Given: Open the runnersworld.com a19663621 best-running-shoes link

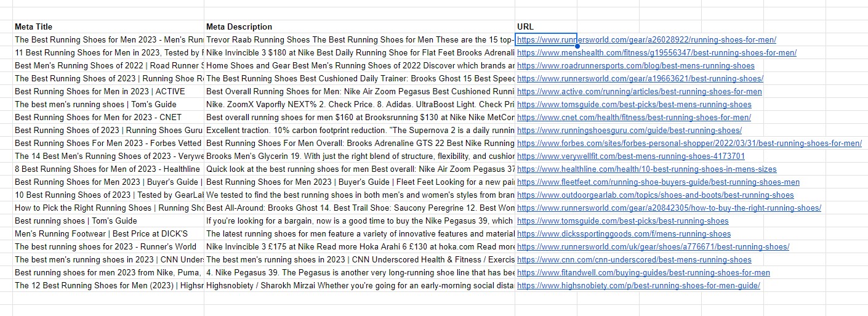Looking at the screenshot, I should pos(640,79).
